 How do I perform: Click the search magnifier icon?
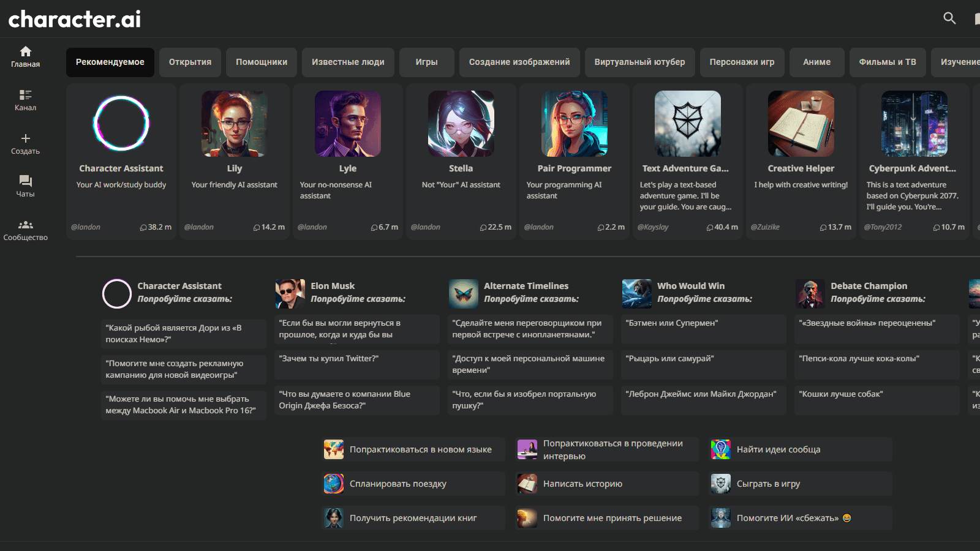[949, 18]
